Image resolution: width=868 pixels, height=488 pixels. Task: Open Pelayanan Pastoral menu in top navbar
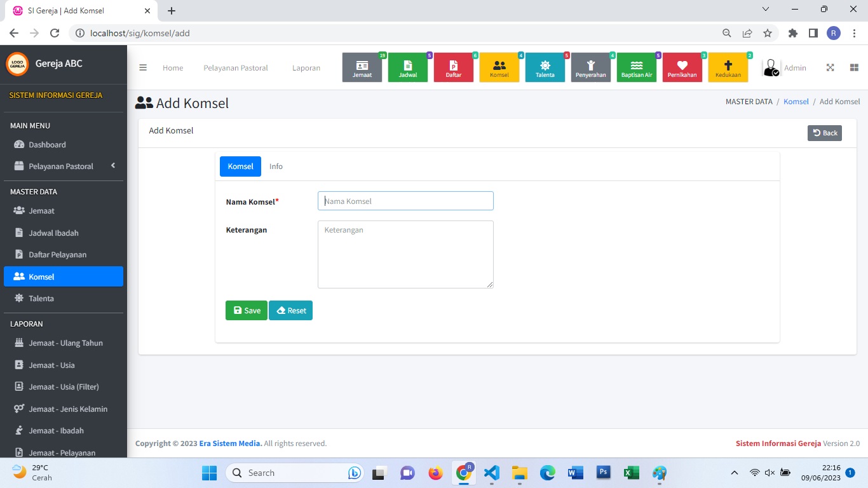coord(236,68)
